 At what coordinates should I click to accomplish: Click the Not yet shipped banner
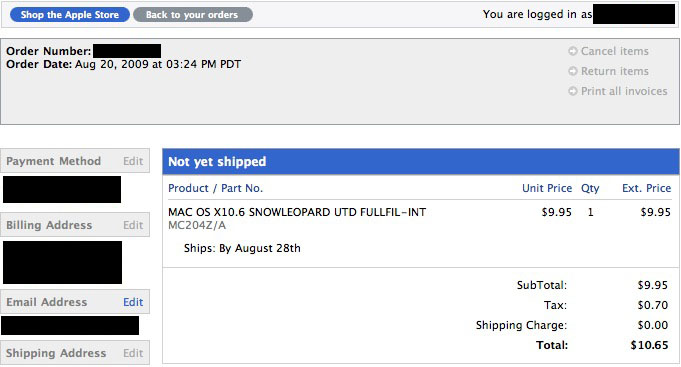pos(421,162)
